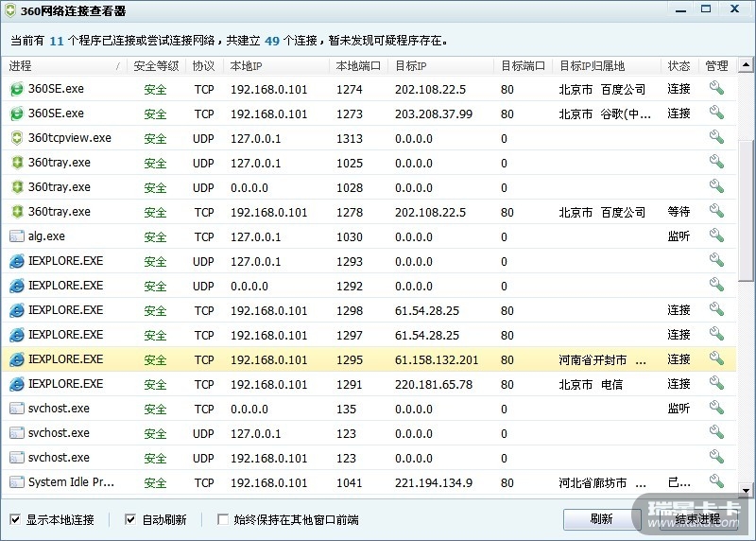The height and width of the screenshot is (541, 756).
Task: Click wrench icon in 360tcpview.exe row
Action: click(x=716, y=137)
